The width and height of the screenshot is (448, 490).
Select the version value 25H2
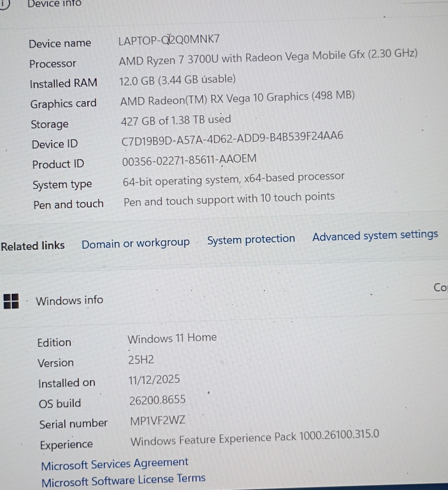pyautogui.click(x=141, y=360)
